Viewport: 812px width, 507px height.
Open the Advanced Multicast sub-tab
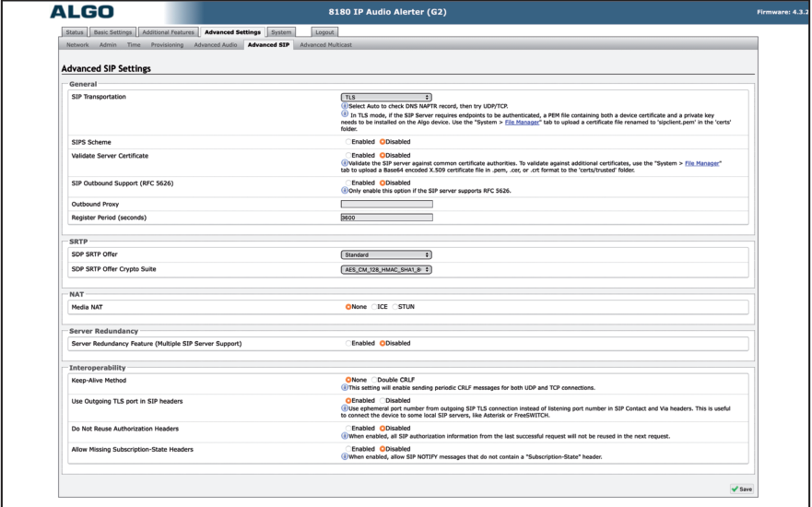tap(327, 46)
